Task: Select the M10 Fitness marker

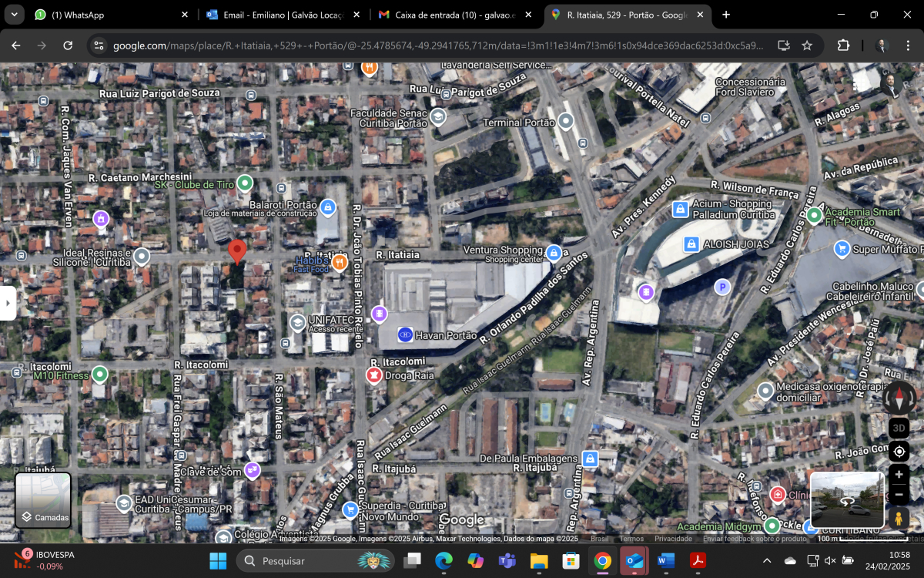Action: pyautogui.click(x=99, y=375)
